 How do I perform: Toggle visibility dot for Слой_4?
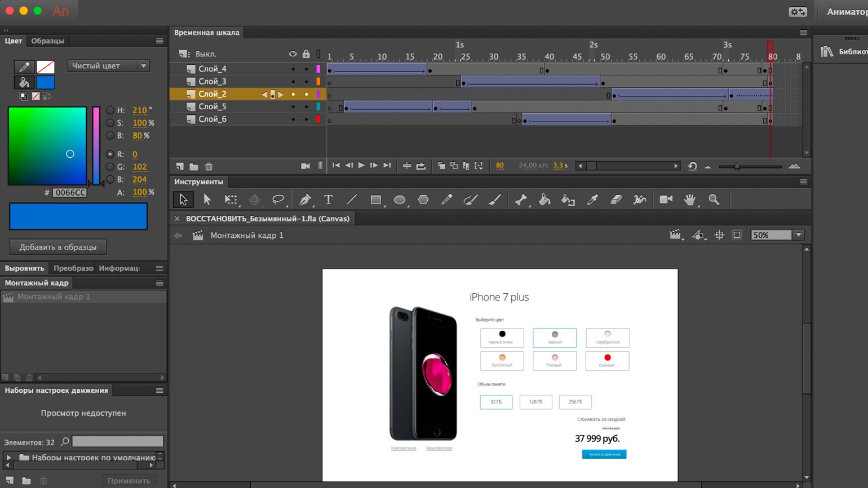293,69
